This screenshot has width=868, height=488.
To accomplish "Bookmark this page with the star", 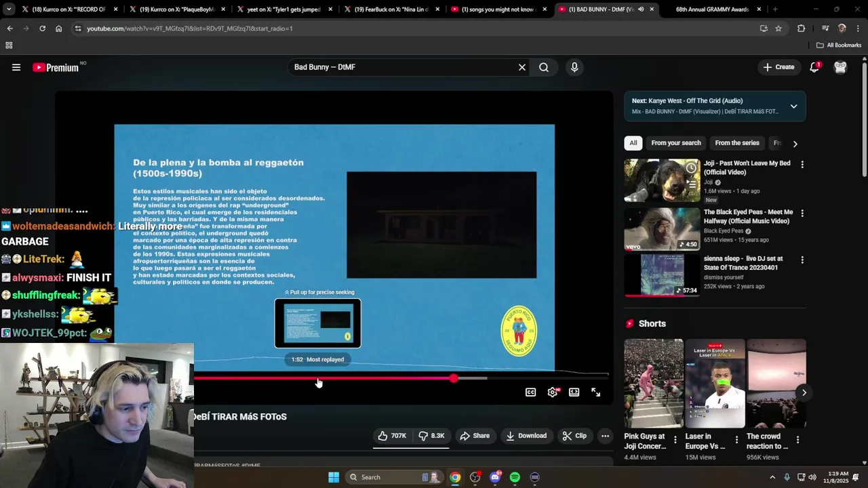I will [x=778, y=28].
